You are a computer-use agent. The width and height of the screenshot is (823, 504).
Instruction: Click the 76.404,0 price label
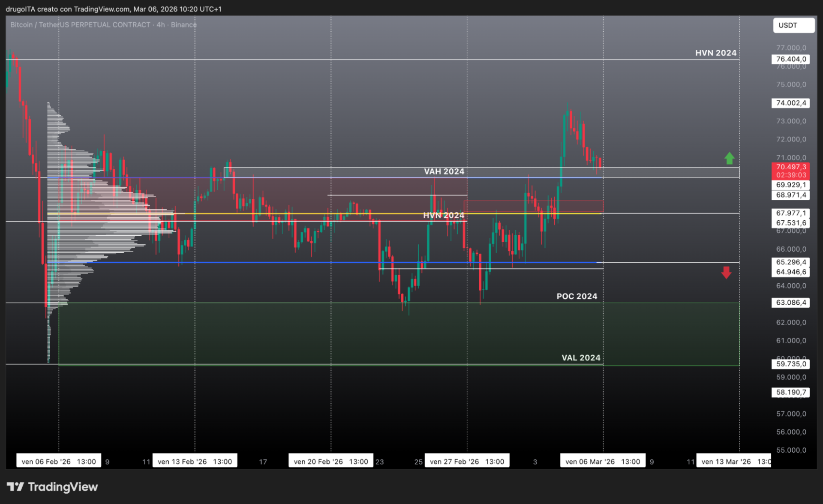pos(791,59)
